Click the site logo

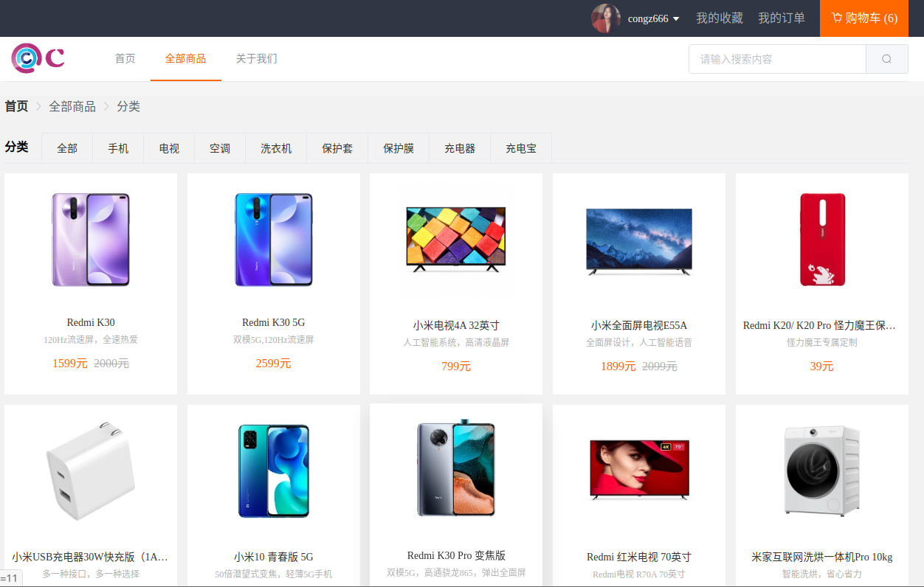point(38,58)
